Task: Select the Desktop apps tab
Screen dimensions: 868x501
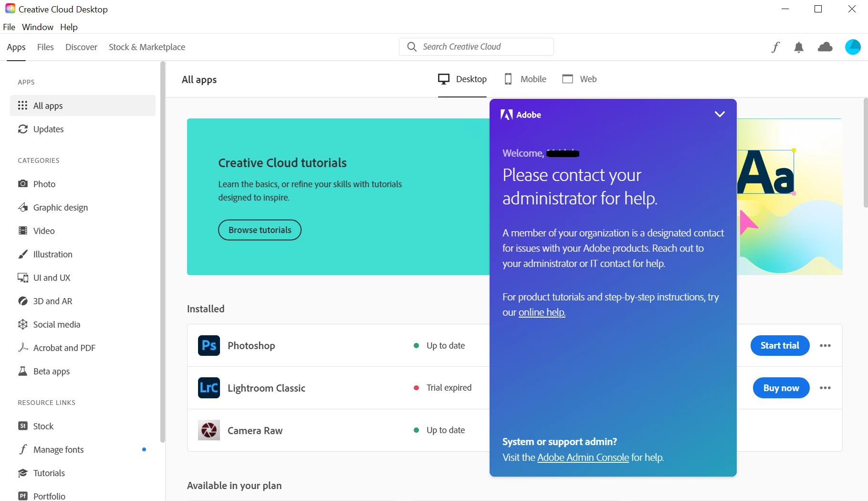Action: [x=462, y=79]
